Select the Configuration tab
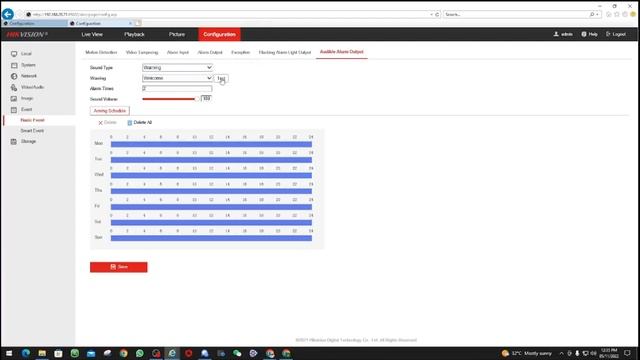Image resolution: width=640 pixels, height=360 pixels. [220, 35]
